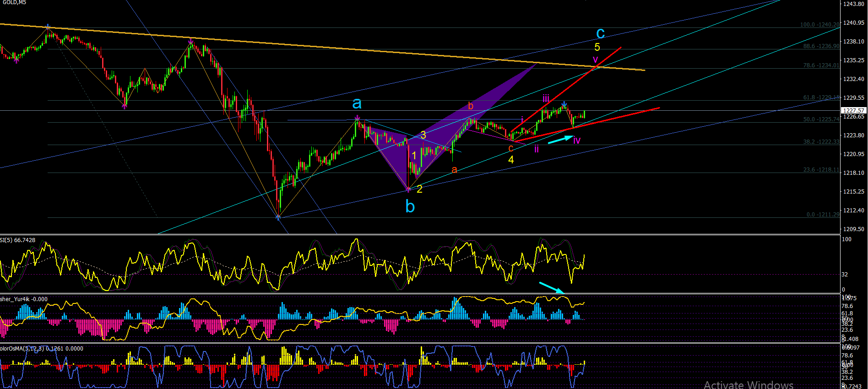Screen dimensions: 868x389
Task: Click the ColorOsMA(5,12,3) indicator label
Action: coord(42,349)
